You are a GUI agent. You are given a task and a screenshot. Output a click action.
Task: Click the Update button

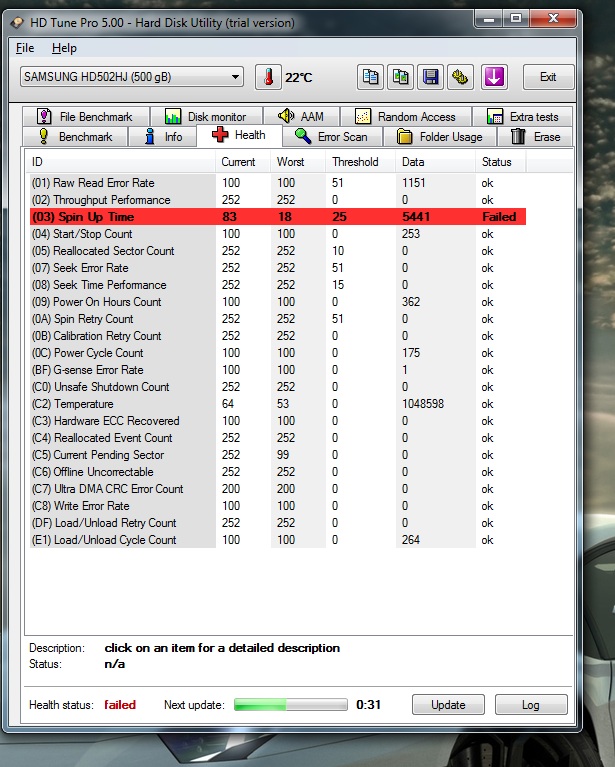pos(448,704)
